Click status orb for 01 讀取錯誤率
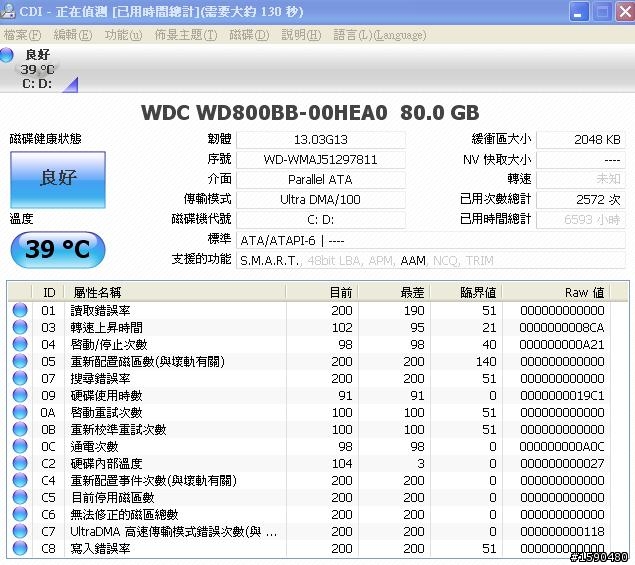The width and height of the screenshot is (635, 565). click(x=20, y=310)
